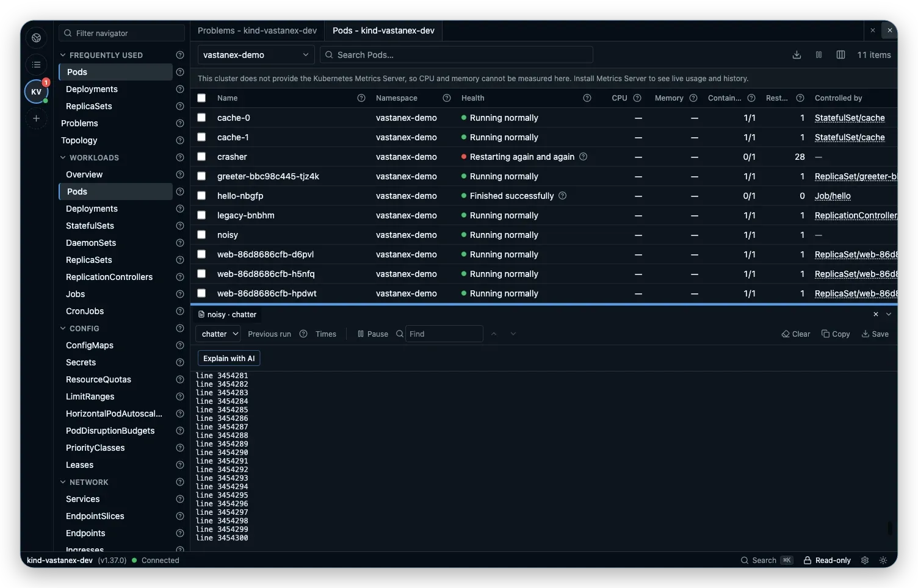Switch to Problems - kind-vastanex-dev tab
The height and width of the screenshot is (588, 918).
click(257, 30)
